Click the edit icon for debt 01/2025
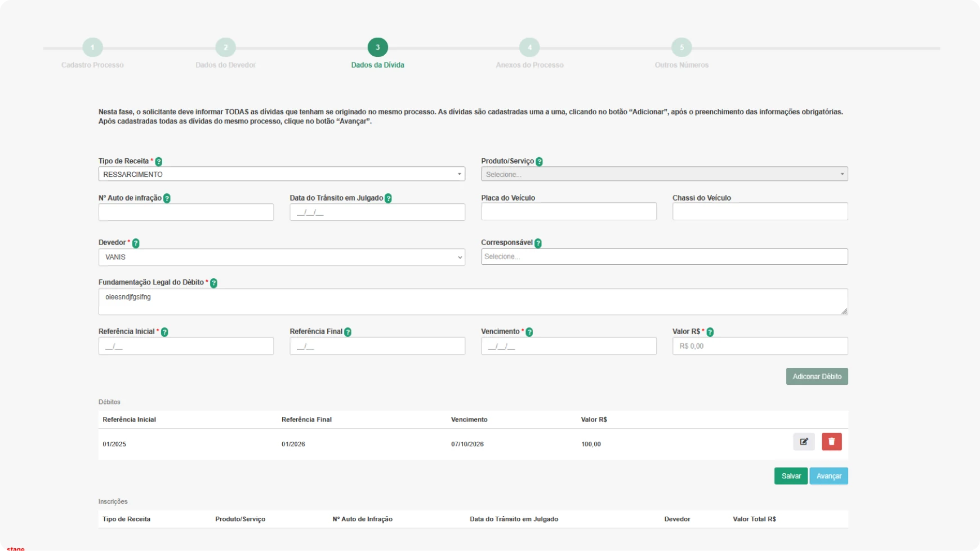The width and height of the screenshot is (980, 551). click(804, 442)
